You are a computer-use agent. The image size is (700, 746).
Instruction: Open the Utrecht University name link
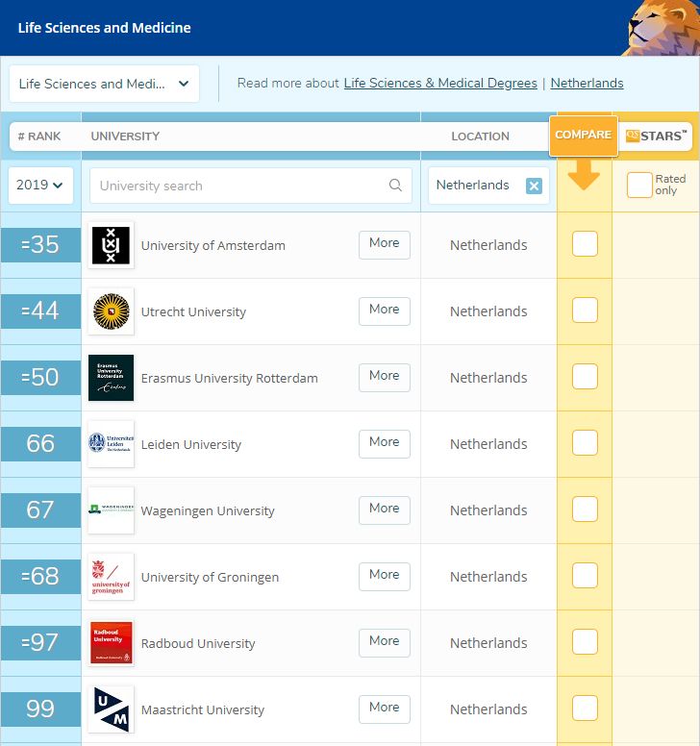tap(193, 312)
